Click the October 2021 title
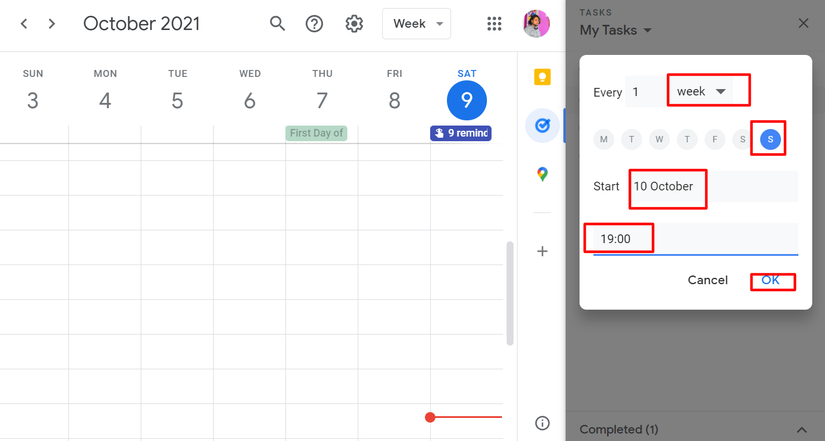This screenshot has height=441, width=825. tap(142, 24)
